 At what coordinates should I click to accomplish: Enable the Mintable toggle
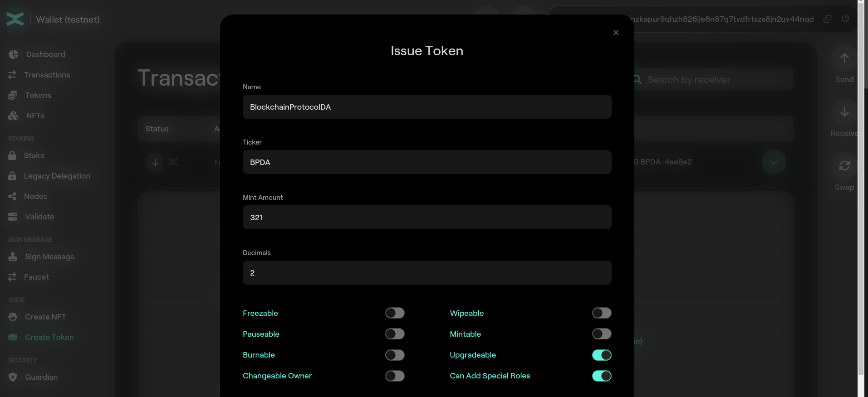602,334
